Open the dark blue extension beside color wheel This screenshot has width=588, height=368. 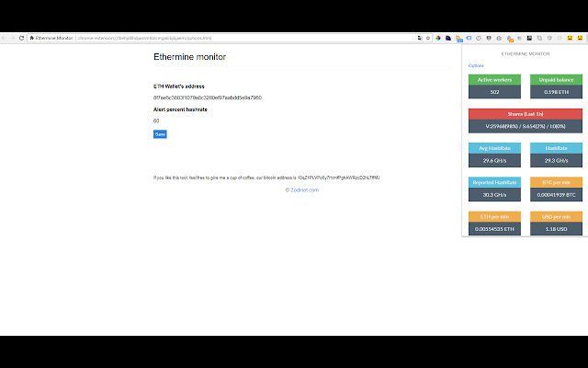click(x=448, y=38)
